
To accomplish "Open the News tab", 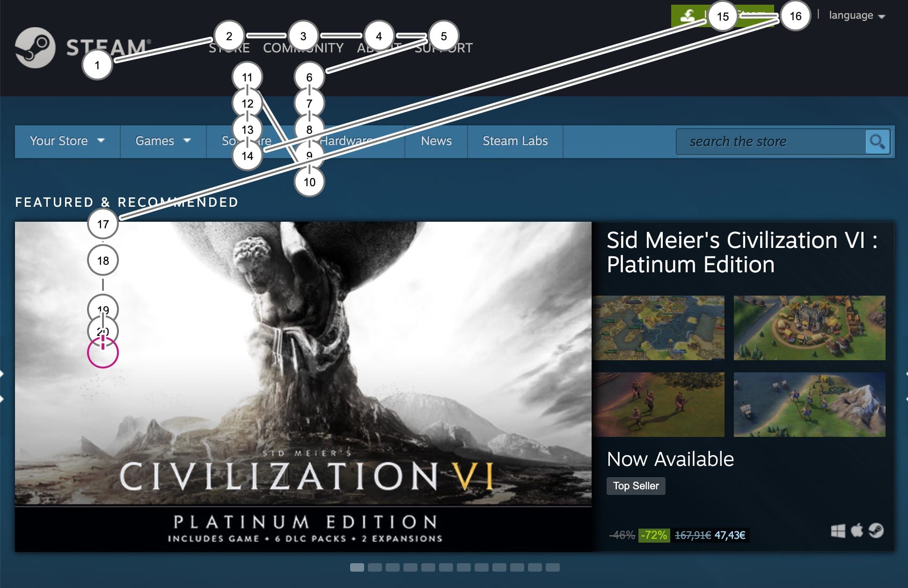I will coord(436,141).
